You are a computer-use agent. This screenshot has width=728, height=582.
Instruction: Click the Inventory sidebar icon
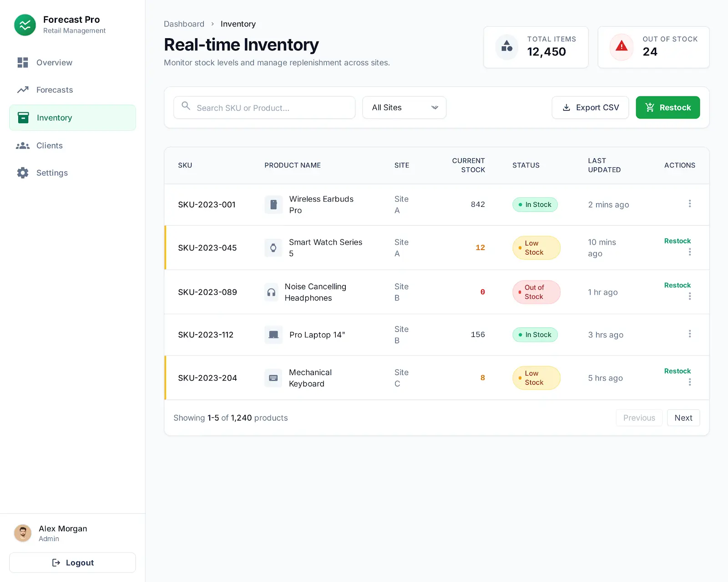tap(23, 117)
